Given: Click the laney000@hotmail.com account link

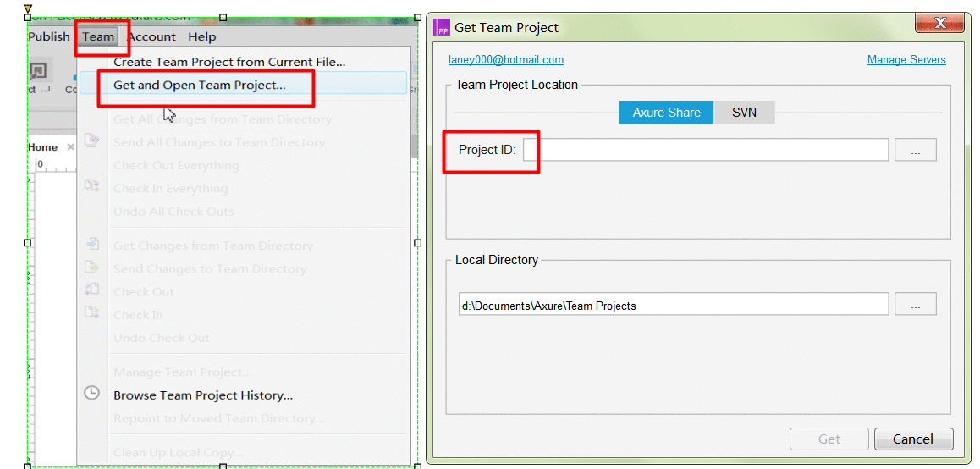Looking at the screenshot, I should [x=506, y=60].
